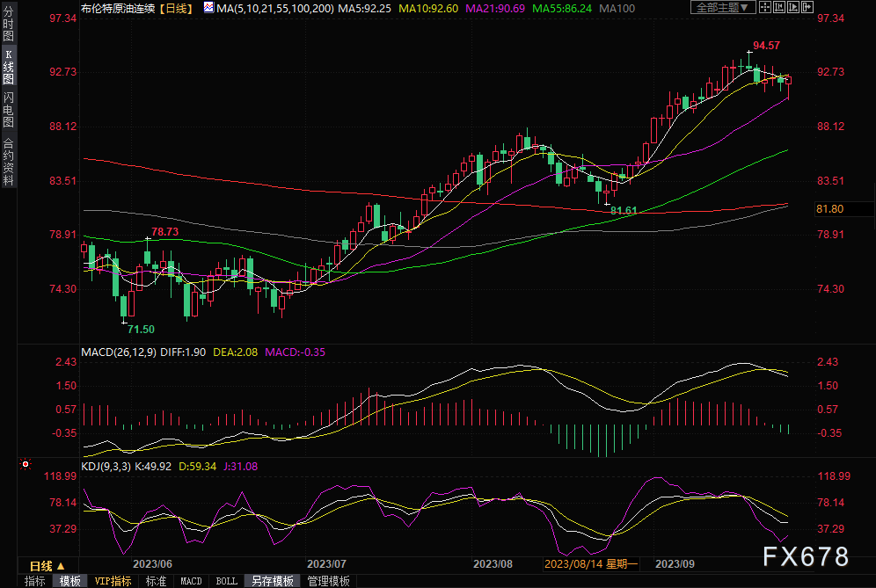Click the expand panel arrow icon
Screen dimensions: 876x588
click(807, 7)
